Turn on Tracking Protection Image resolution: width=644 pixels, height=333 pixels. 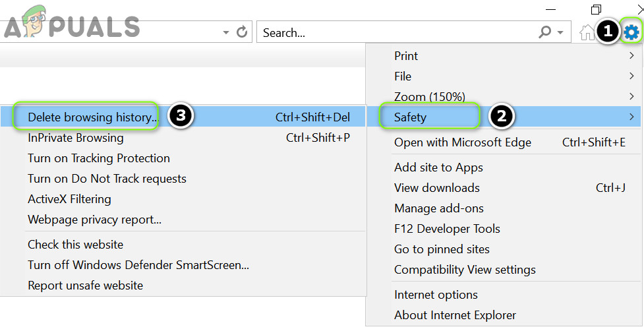coord(99,158)
